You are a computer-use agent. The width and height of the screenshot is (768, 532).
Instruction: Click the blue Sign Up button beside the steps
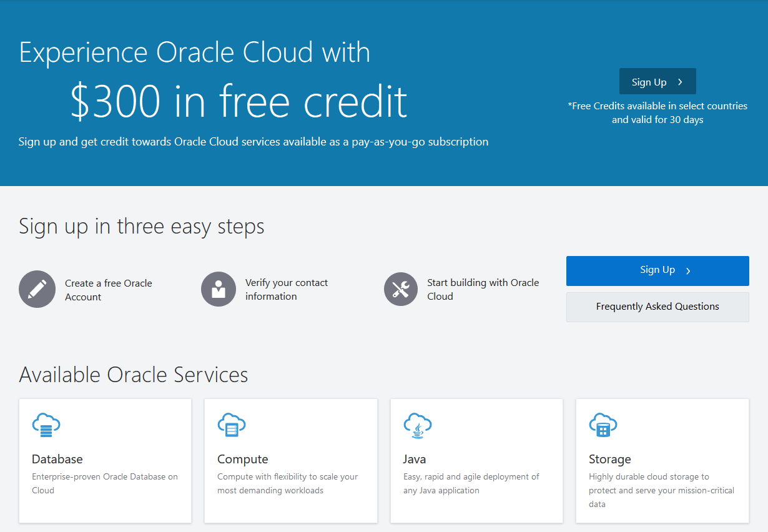tap(657, 270)
